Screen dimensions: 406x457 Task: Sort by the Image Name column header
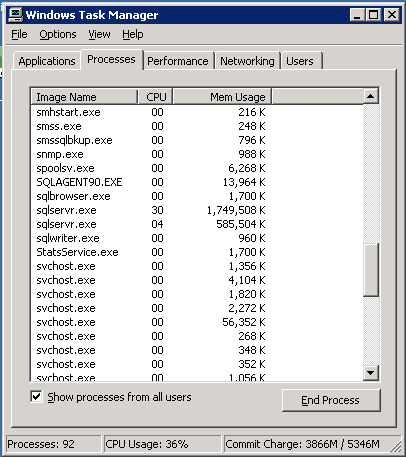click(84, 97)
